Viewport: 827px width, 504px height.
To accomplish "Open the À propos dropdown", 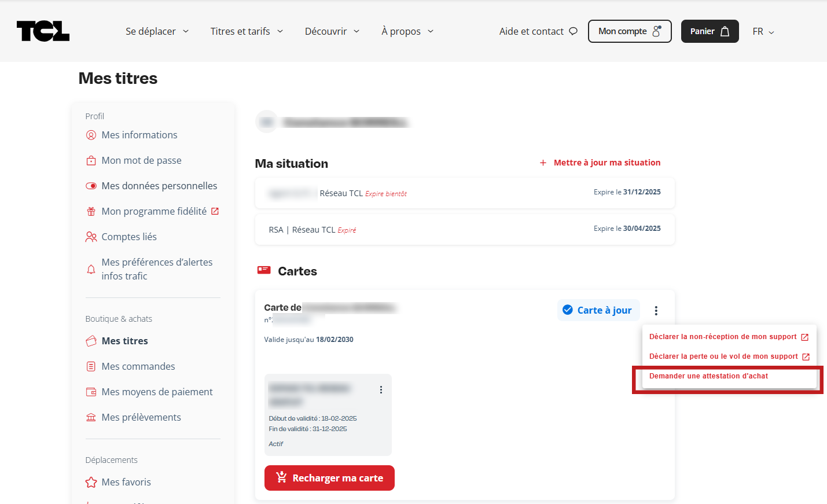I will [407, 31].
